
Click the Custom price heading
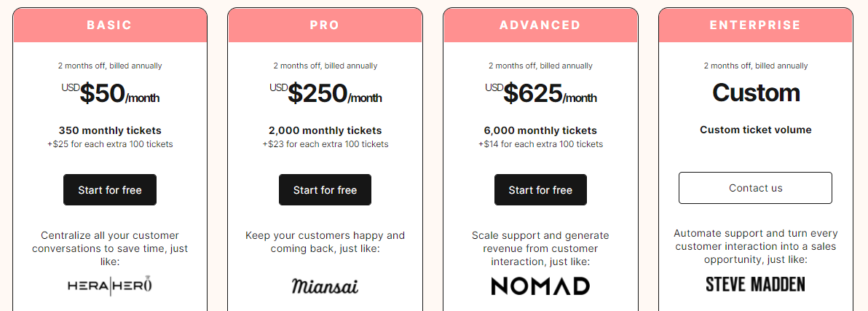click(x=756, y=92)
